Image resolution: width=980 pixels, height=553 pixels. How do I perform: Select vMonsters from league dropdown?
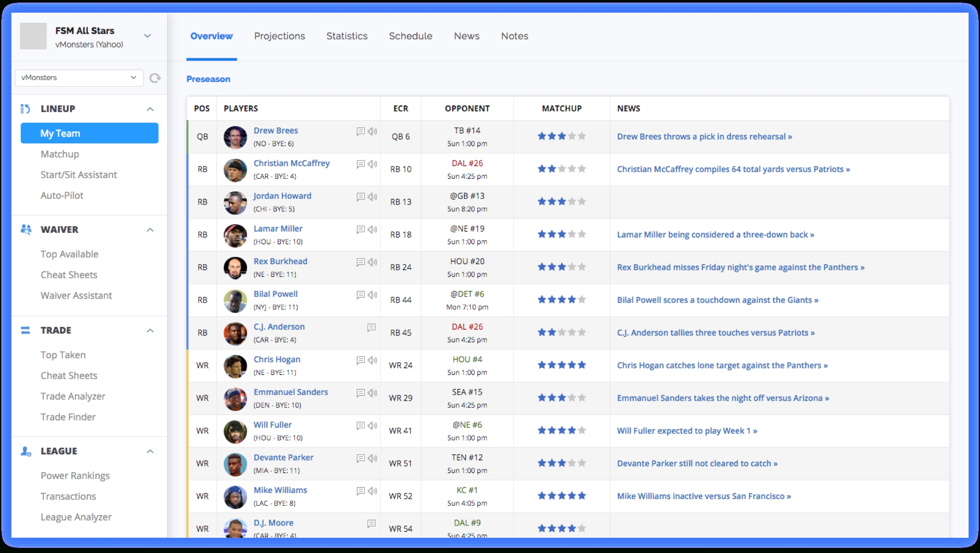point(78,77)
